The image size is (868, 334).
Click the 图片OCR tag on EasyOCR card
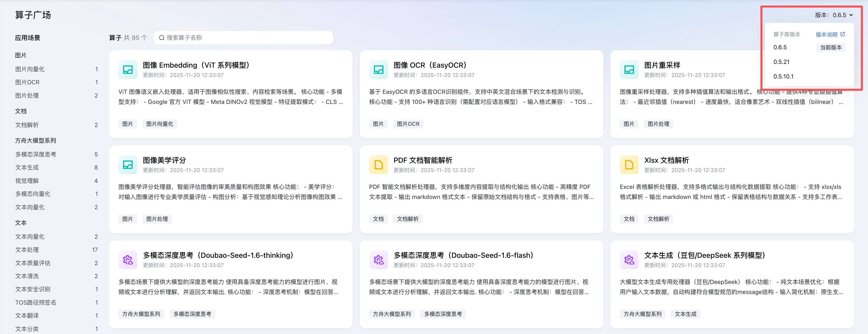coord(408,124)
